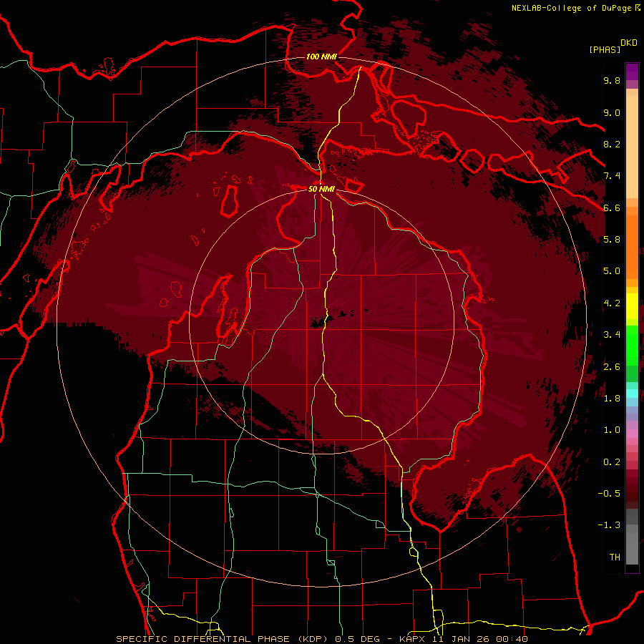This screenshot has height=644, width=644.
Task: Click the DKD unit label above color scale
Action: click(629, 43)
